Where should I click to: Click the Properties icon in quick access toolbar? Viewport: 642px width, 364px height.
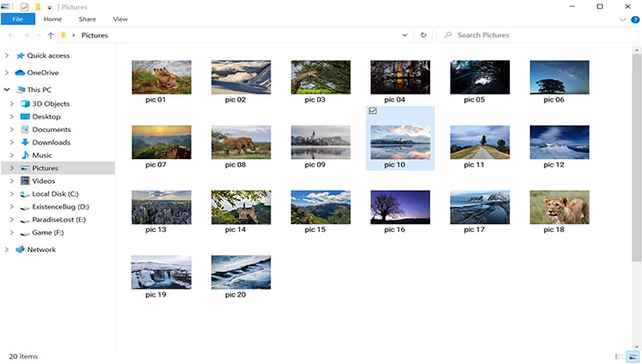click(x=24, y=6)
